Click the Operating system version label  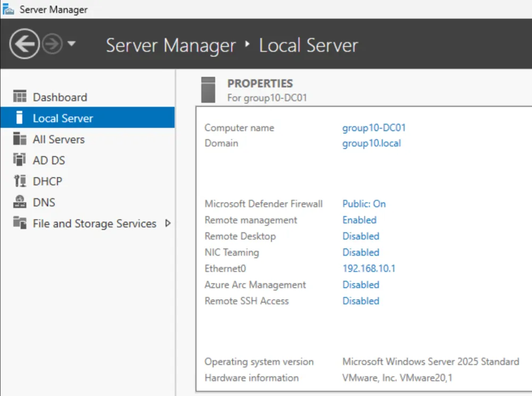[x=259, y=362]
